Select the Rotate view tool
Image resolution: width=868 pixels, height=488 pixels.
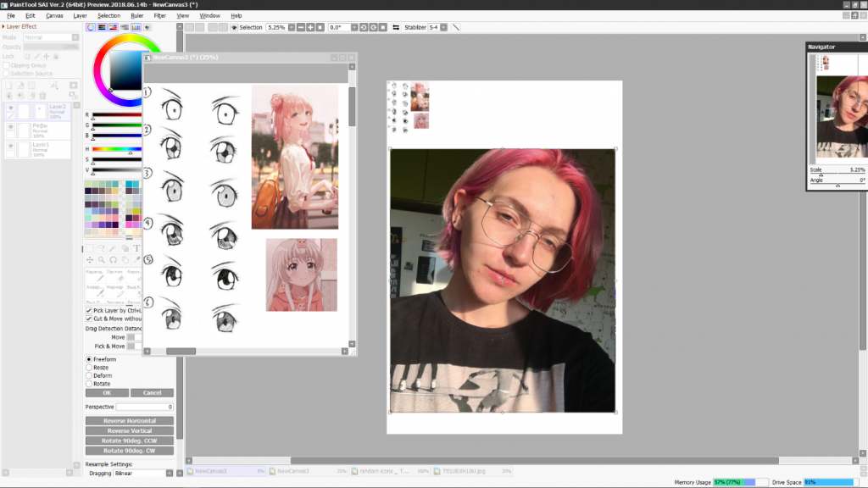(x=113, y=259)
